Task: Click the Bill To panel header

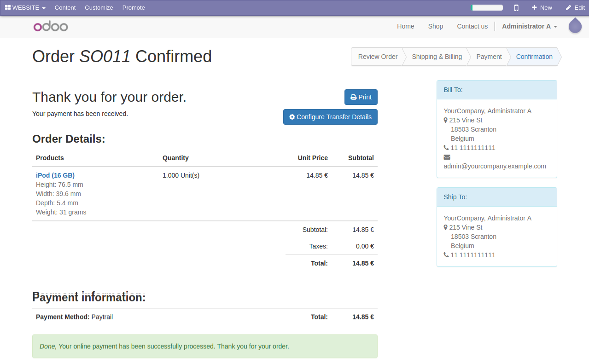Action: [497, 90]
